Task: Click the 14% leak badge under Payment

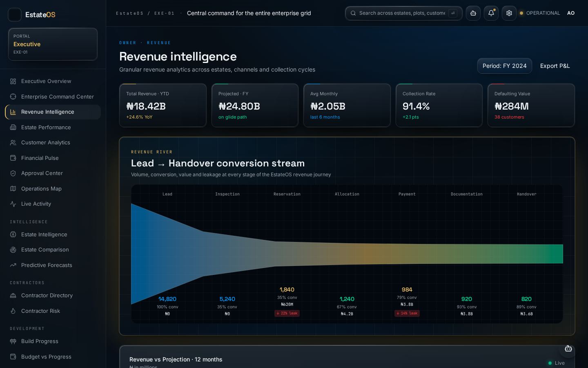Action: 407,313
